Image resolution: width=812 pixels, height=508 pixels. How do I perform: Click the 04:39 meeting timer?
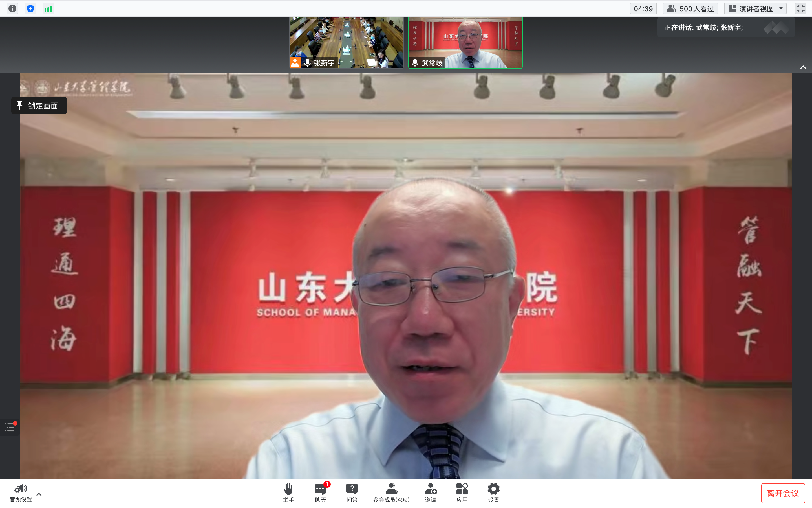tap(643, 8)
